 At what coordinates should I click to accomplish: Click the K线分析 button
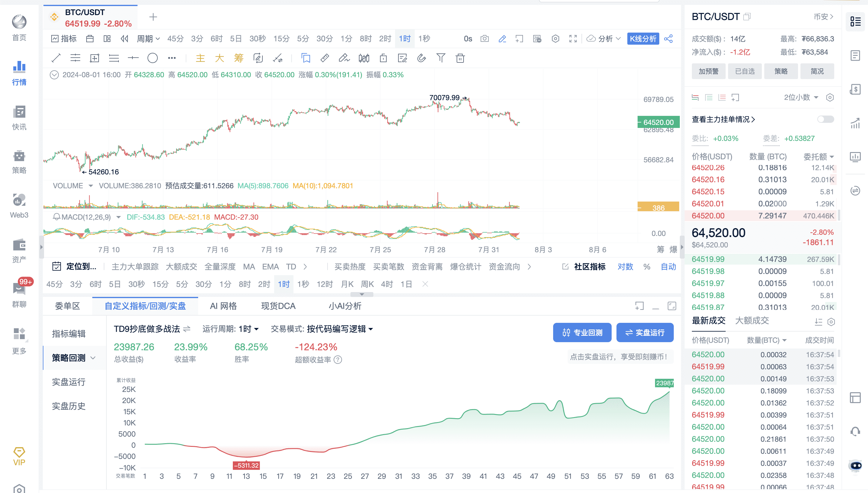coord(643,39)
